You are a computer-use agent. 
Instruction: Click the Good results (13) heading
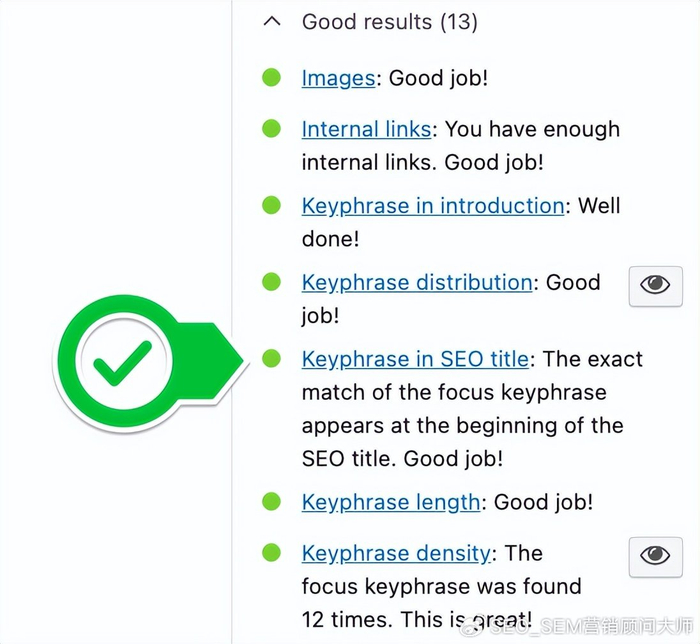pos(389,22)
